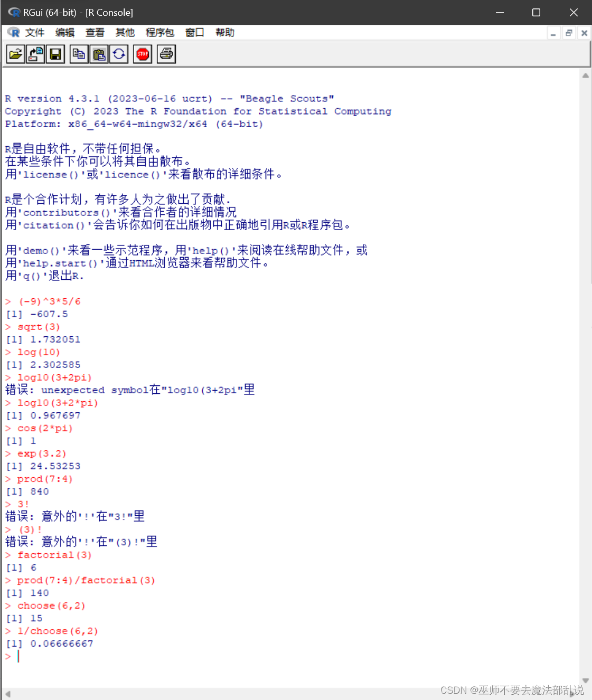This screenshot has width=592, height=700.
Task: Click the line mentioning 'contributors()'
Action: coord(121,212)
